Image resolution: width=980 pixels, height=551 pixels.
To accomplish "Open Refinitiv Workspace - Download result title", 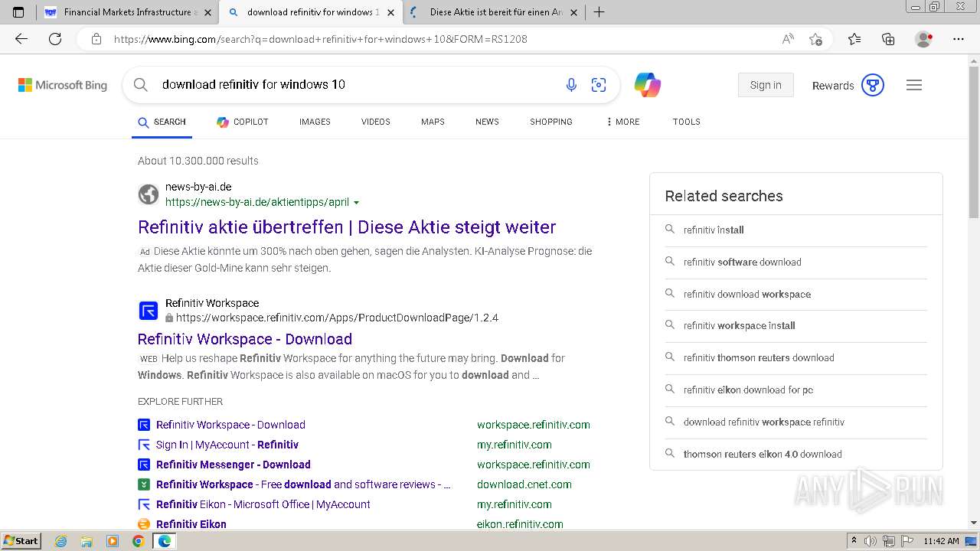I will pos(245,339).
